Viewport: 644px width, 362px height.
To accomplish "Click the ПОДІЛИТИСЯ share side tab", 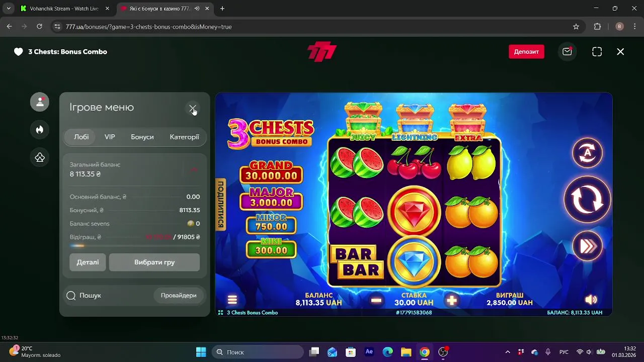I will [220, 204].
